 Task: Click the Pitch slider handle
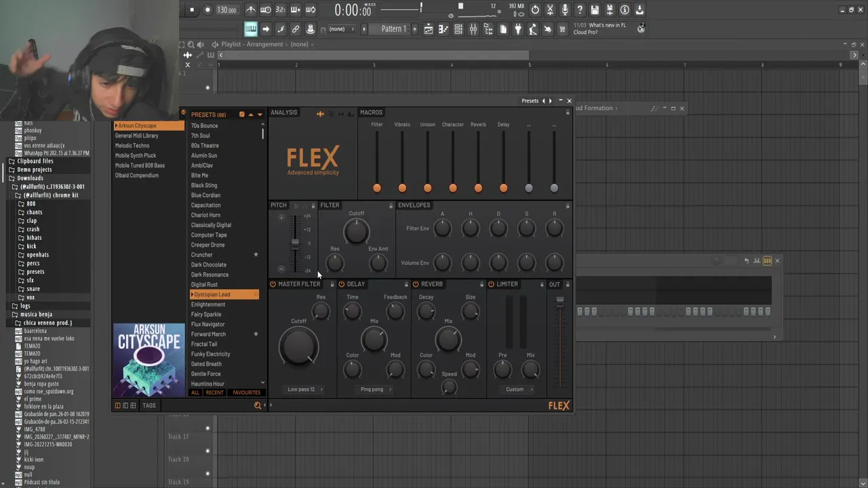pos(295,243)
